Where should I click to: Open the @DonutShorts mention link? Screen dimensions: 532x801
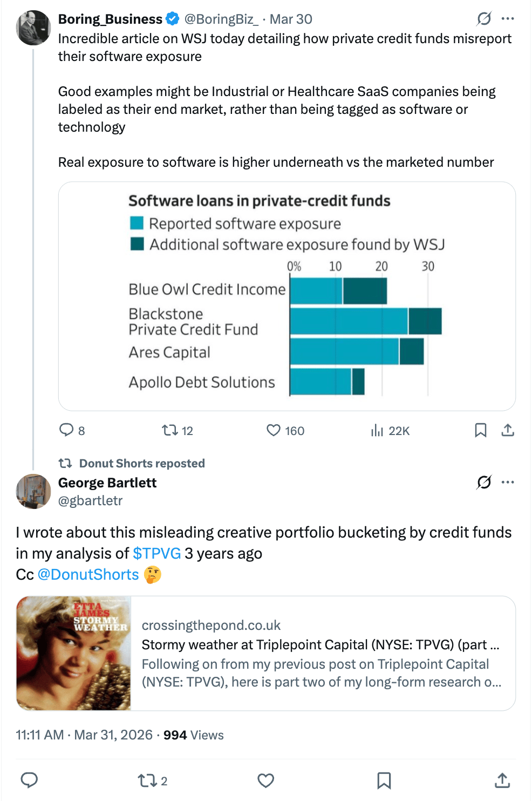tap(88, 574)
